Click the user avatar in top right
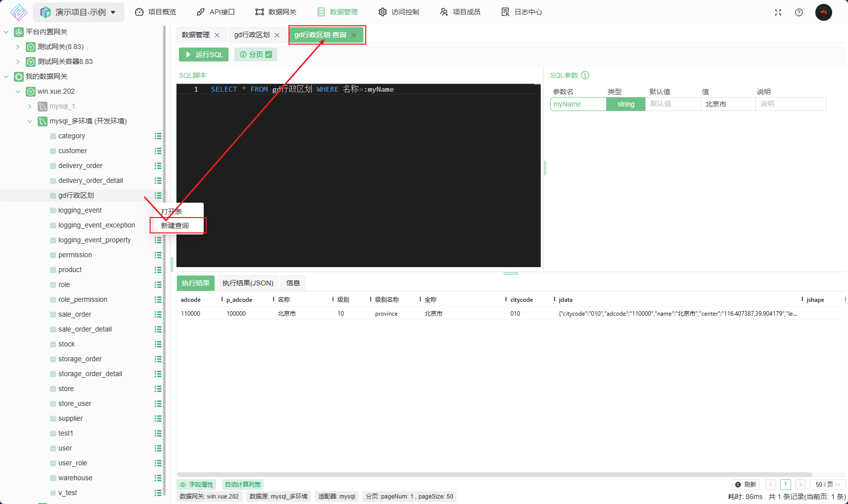 823,12
